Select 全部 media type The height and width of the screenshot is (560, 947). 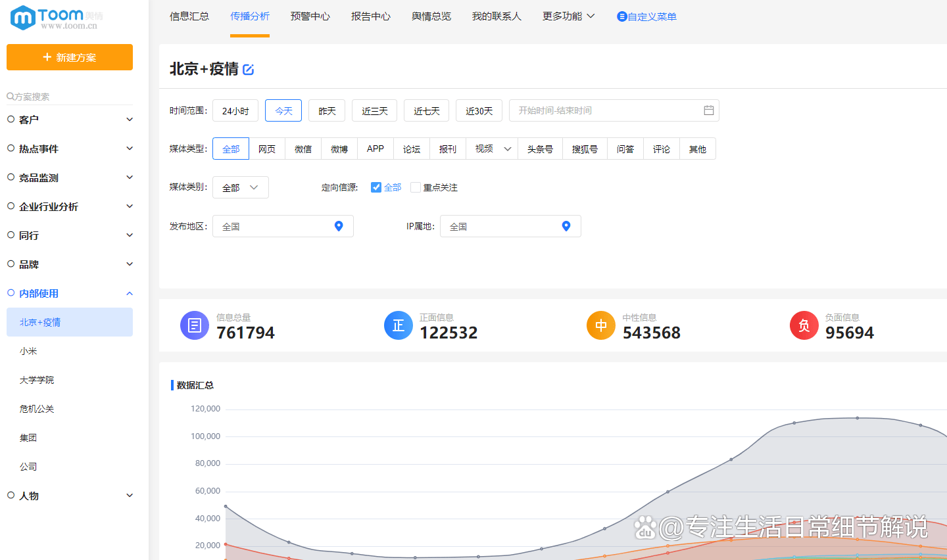pos(231,149)
